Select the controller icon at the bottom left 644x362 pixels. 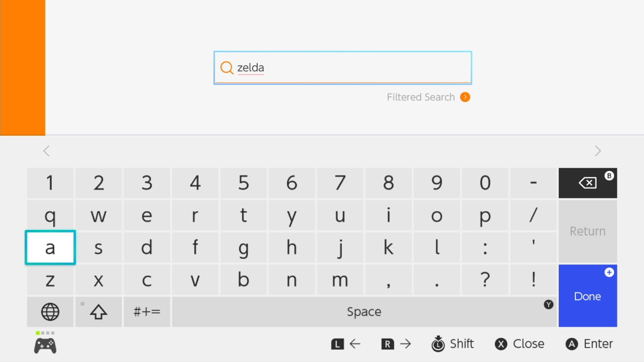pyautogui.click(x=45, y=346)
